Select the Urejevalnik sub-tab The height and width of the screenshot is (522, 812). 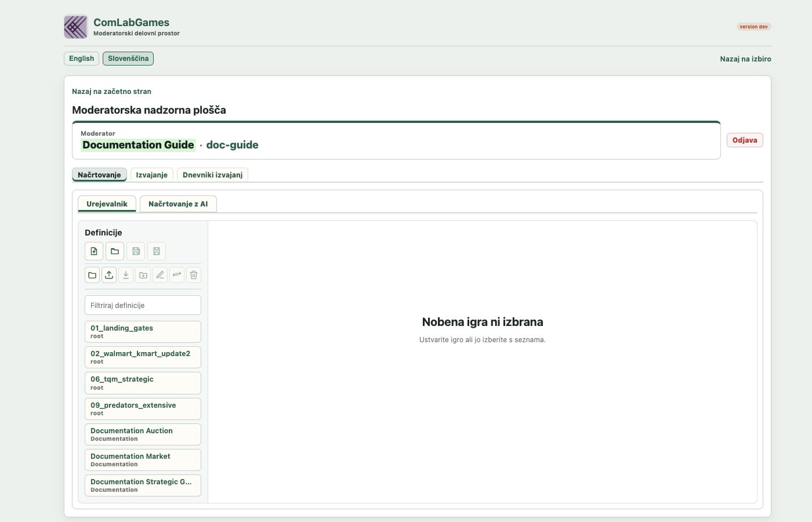107,204
